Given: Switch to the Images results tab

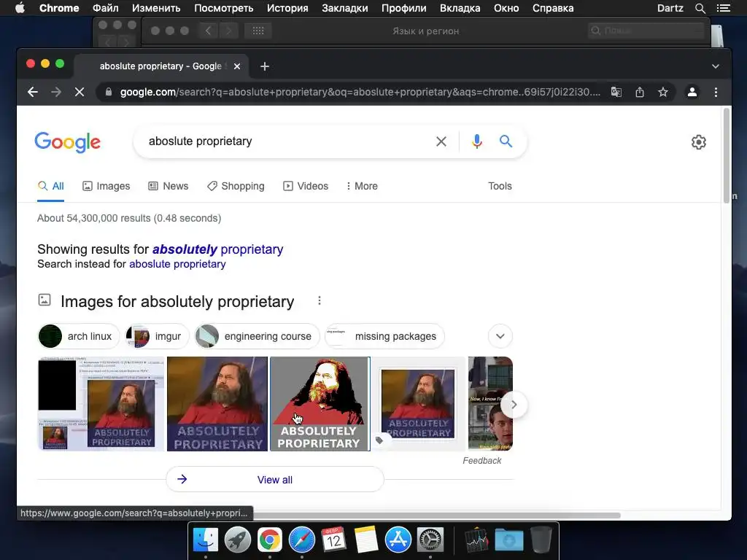Looking at the screenshot, I should pyautogui.click(x=107, y=186).
